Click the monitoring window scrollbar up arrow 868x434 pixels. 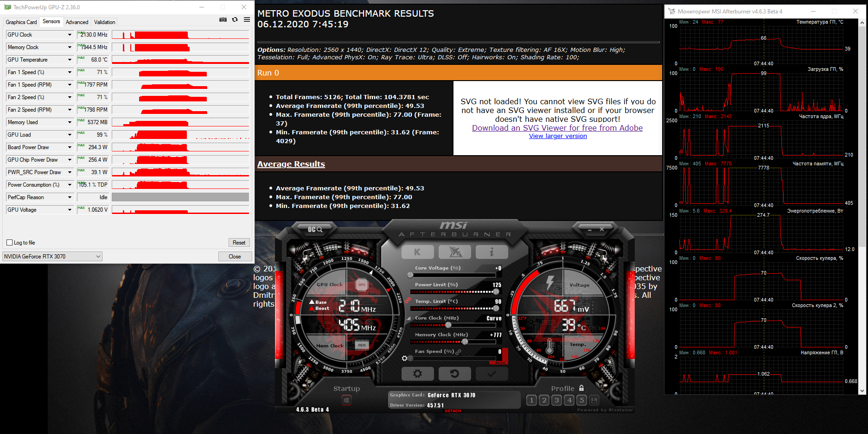(x=862, y=22)
